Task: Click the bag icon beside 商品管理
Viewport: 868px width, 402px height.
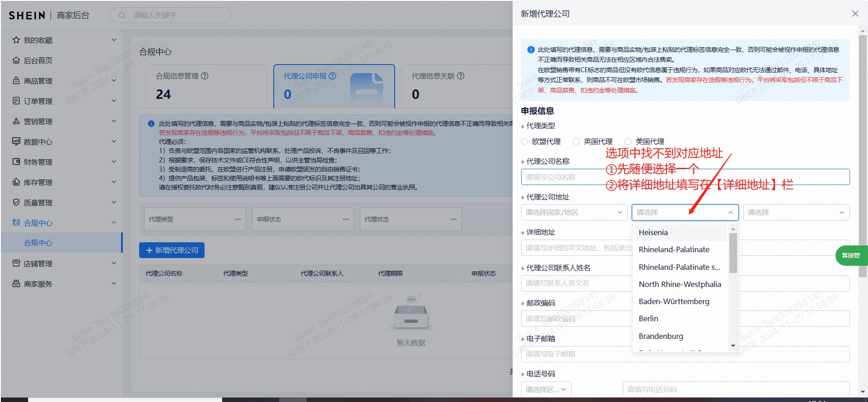Action: (16, 81)
